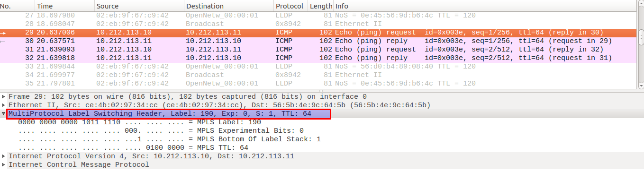Viewport: 644px width, 172px height.
Task: Expand Internet Control Message Protocol node
Action: (x=4, y=164)
